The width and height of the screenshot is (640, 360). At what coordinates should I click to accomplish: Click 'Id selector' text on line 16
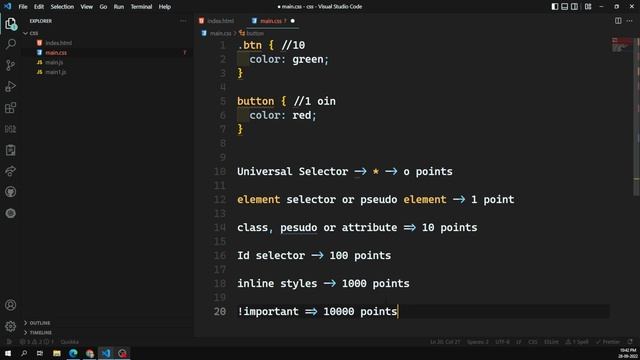pyautogui.click(x=271, y=256)
